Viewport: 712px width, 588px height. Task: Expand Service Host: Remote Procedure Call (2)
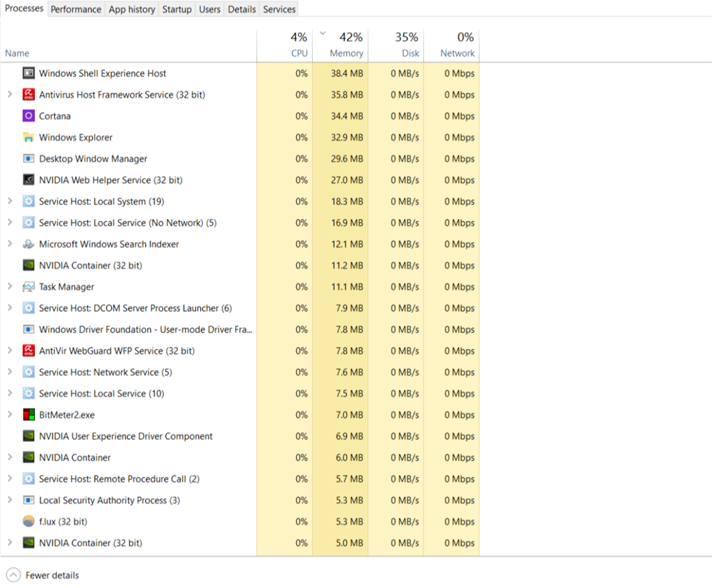10,478
